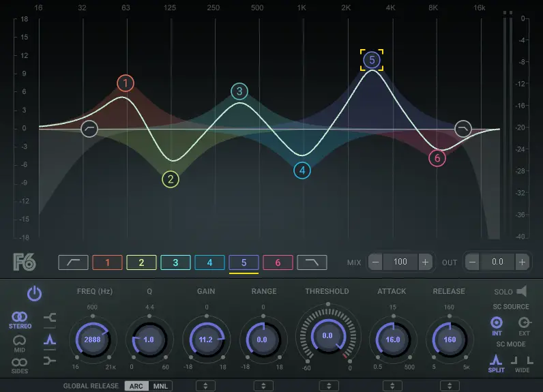Click the RELEASE knob showing 160
Screen dimensions: 543x392
[x=450, y=340]
